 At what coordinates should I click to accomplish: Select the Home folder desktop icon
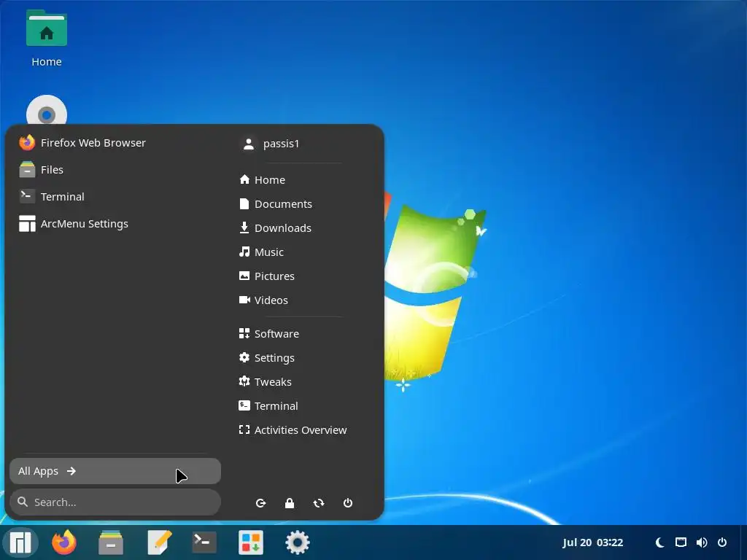coord(47,39)
